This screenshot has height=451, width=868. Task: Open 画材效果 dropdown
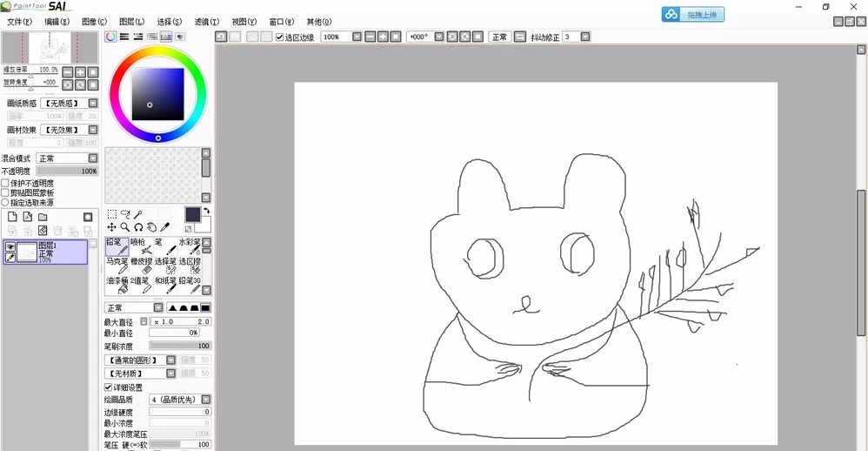point(93,130)
